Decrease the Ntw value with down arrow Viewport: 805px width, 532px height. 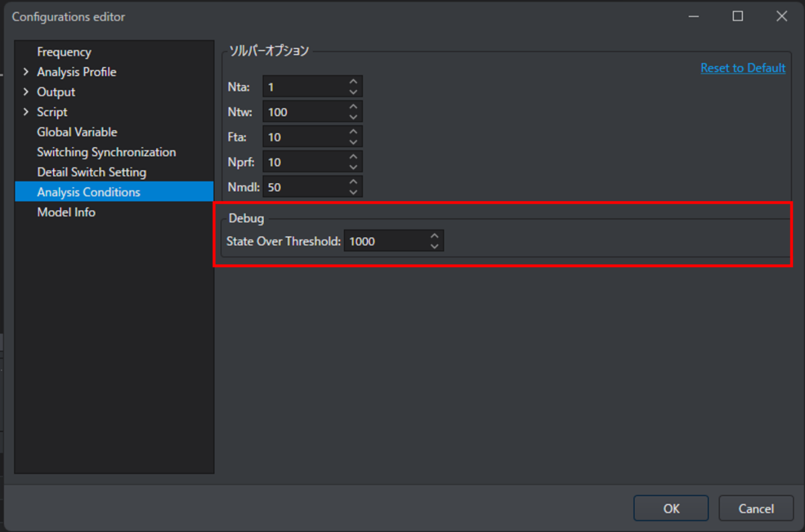click(x=354, y=117)
